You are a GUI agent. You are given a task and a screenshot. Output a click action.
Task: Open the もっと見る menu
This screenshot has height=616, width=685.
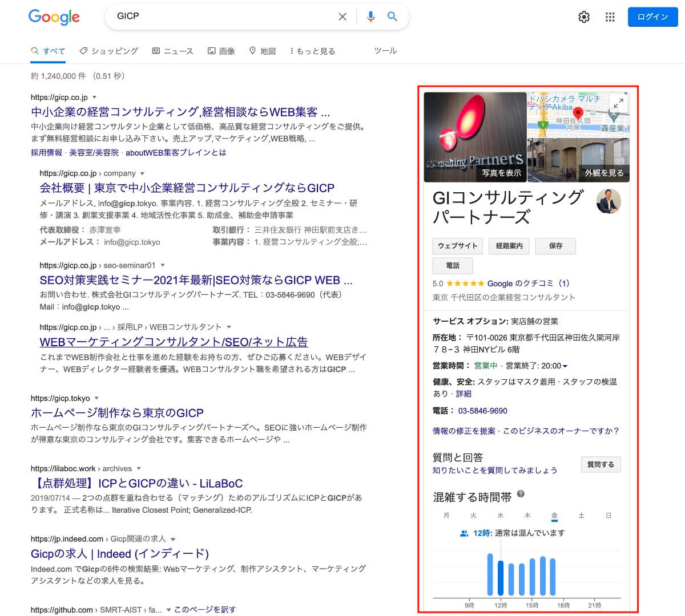313,51
